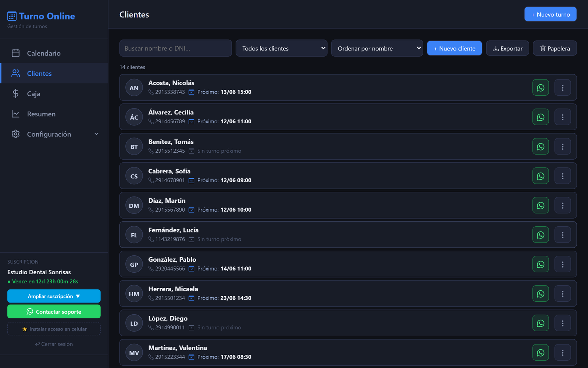Click 'Próximo: 23/06 14:30' for Herrera

pos(224,298)
